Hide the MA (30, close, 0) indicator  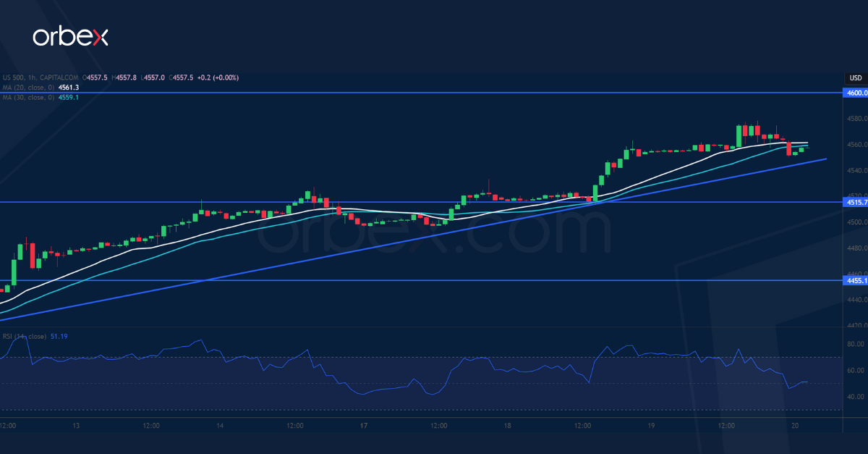pos(27,96)
